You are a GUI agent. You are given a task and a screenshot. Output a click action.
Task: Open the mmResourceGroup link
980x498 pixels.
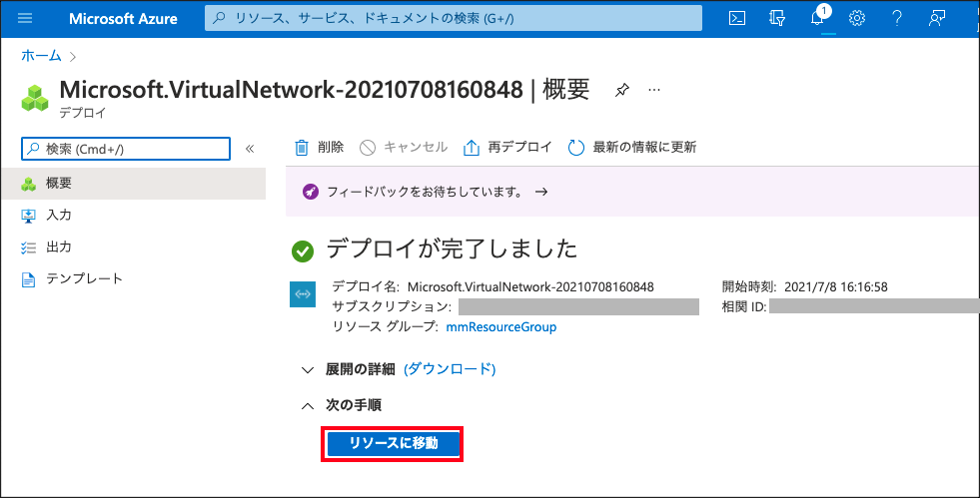point(501,326)
